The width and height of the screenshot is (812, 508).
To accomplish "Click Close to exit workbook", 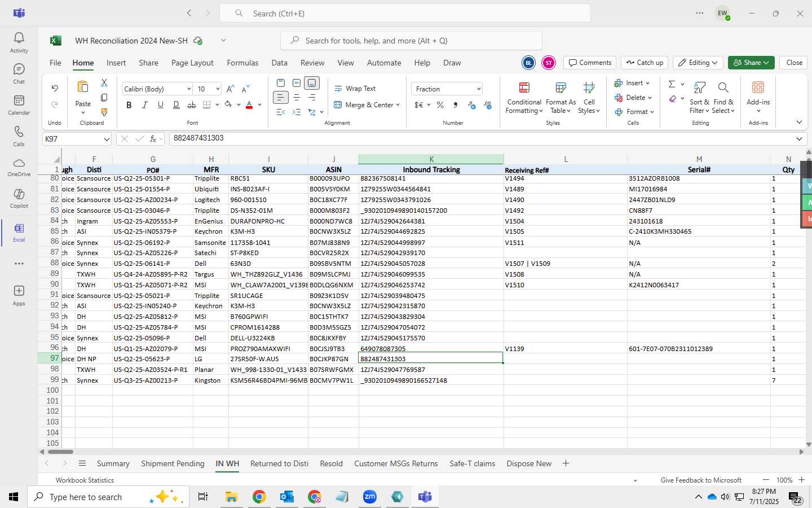I will (794, 63).
